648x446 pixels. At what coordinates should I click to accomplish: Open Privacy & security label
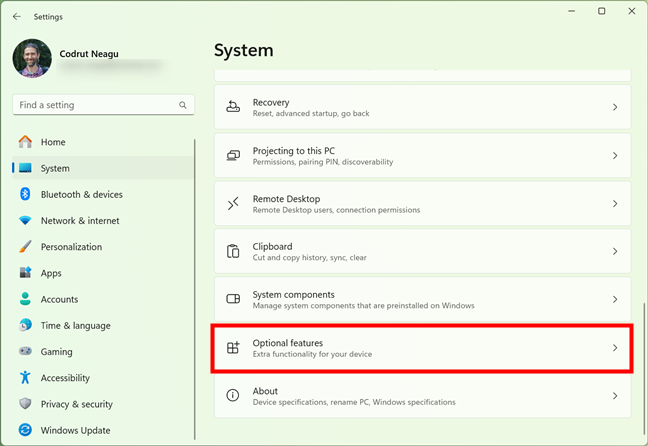(x=76, y=404)
